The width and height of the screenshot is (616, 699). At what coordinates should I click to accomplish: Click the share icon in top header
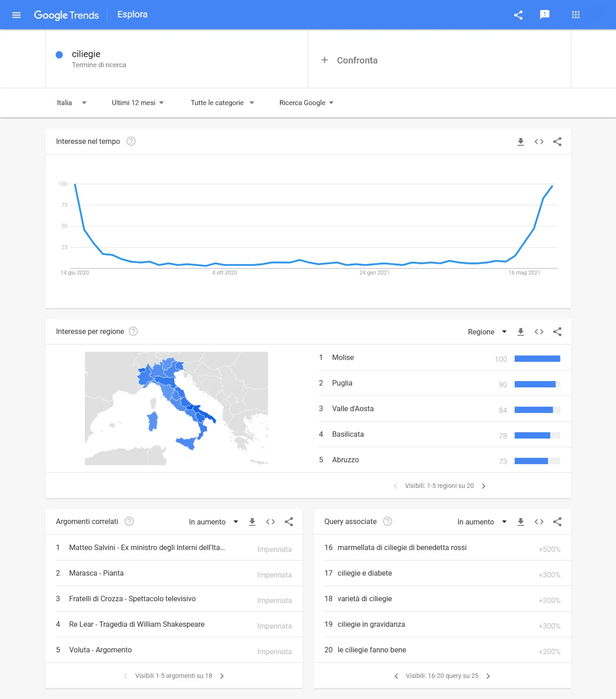(518, 15)
